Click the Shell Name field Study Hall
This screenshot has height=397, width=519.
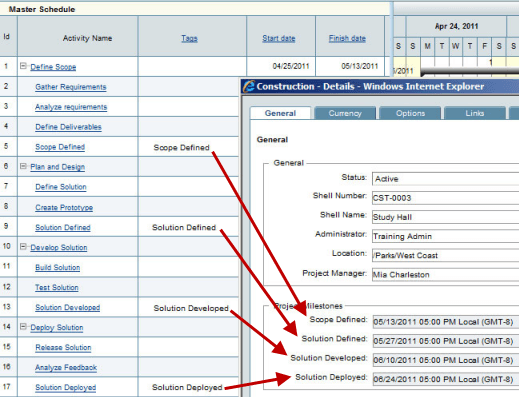coord(445,217)
